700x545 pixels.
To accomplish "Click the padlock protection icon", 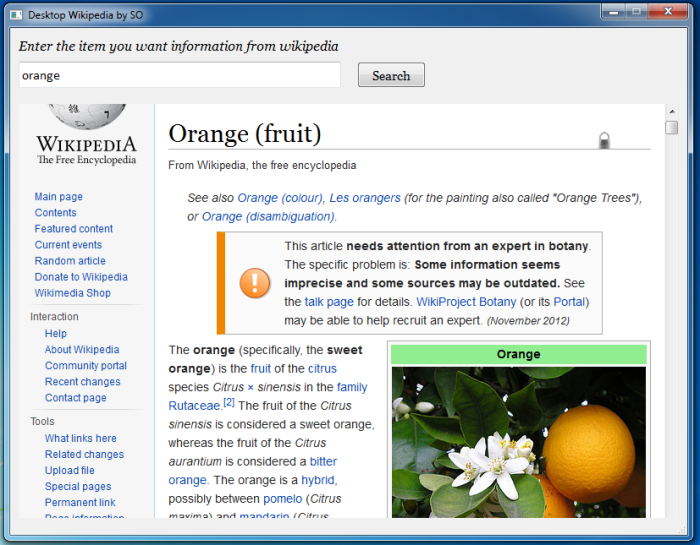I will 604,140.
